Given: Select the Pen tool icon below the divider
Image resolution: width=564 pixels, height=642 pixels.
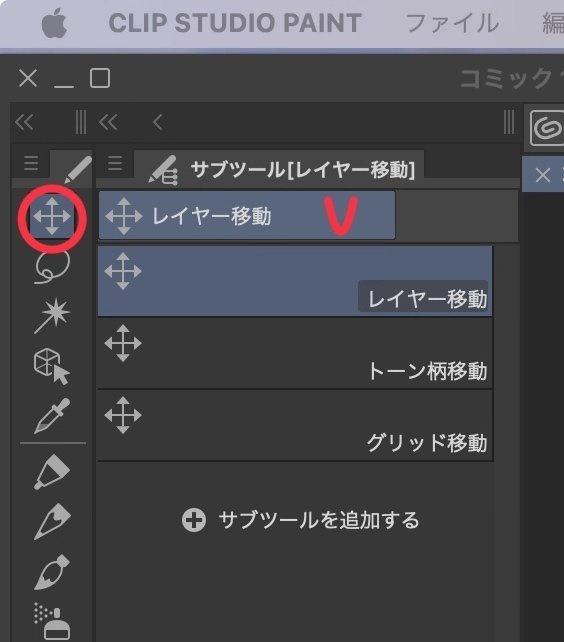Looking at the screenshot, I should click(x=52, y=472).
